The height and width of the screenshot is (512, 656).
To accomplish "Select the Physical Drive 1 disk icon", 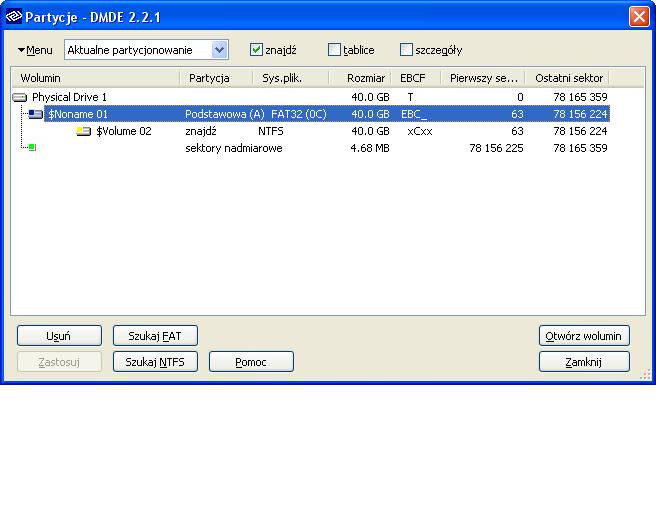I will [x=20, y=97].
